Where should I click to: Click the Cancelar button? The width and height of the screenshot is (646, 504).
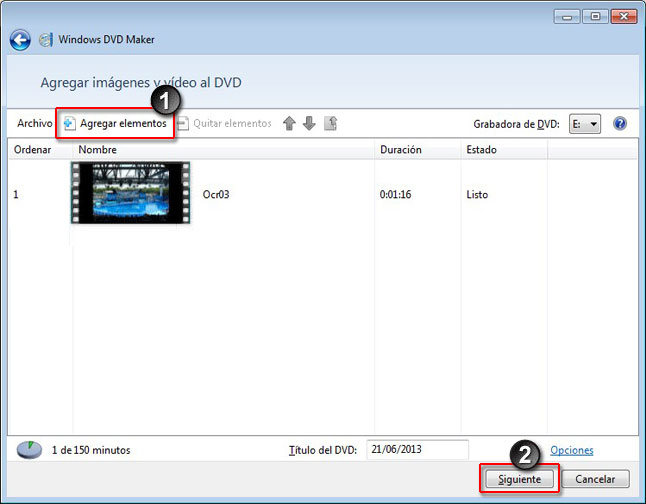tap(595, 479)
